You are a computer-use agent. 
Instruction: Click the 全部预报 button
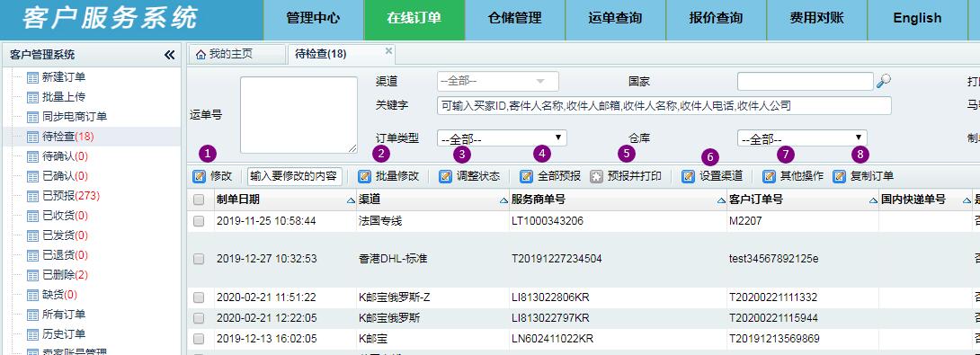click(x=550, y=176)
